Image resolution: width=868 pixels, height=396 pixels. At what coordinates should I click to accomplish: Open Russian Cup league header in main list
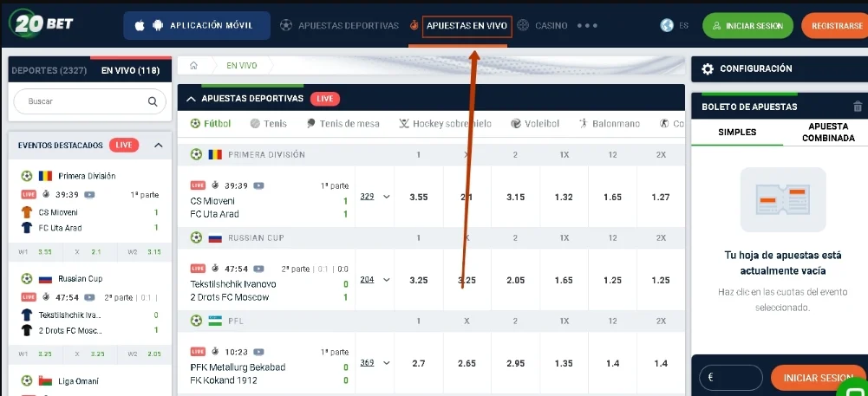pyautogui.click(x=256, y=237)
